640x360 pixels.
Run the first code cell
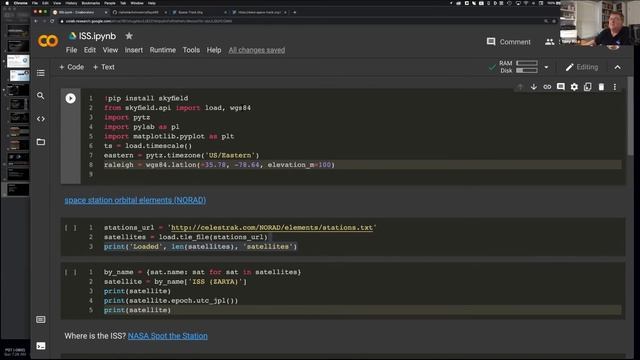[x=70, y=98]
